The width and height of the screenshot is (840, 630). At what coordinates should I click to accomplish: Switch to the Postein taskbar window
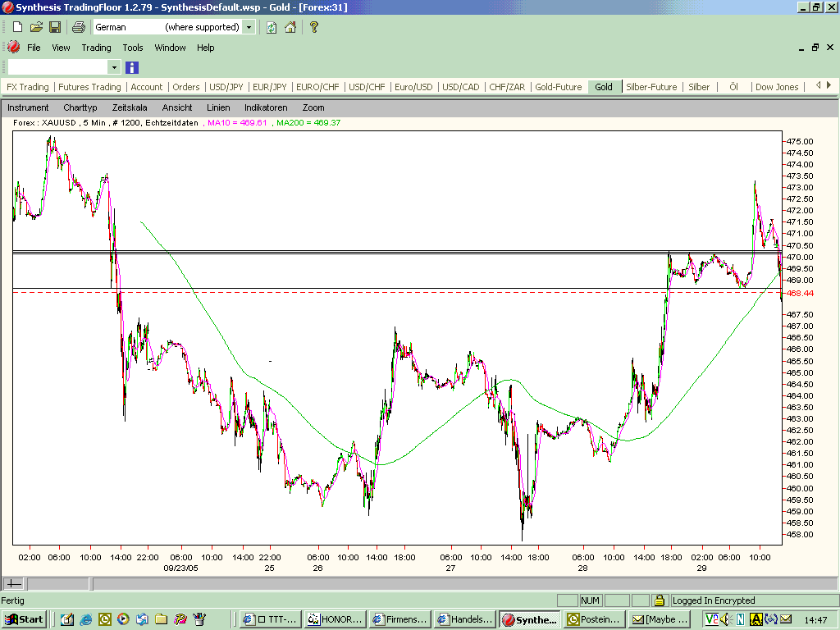coord(595,619)
